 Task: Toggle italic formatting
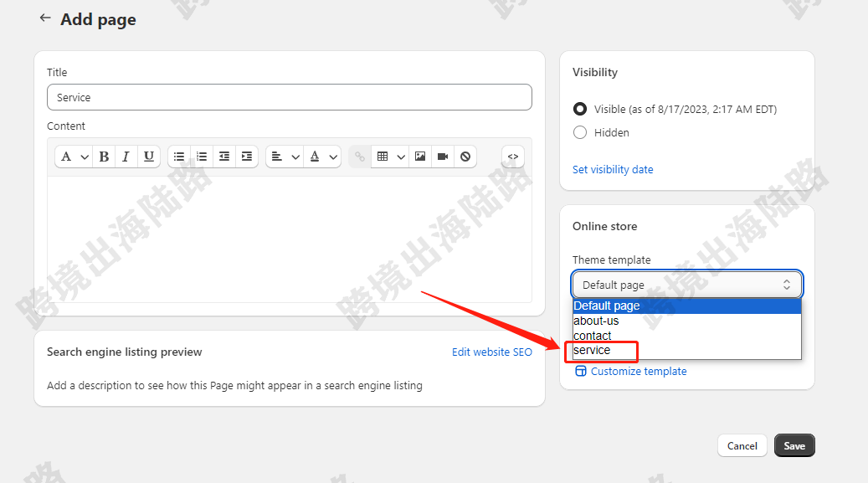coord(126,157)
